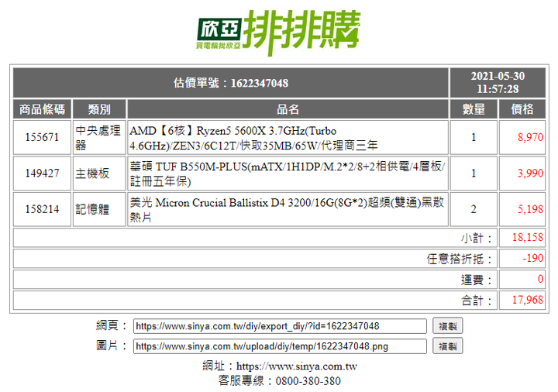Select barcode 158214 cell

tap(43, 209)
